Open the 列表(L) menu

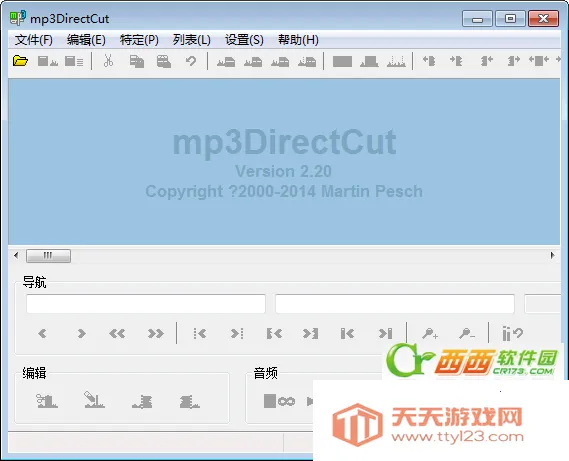(x=192, y=40)
